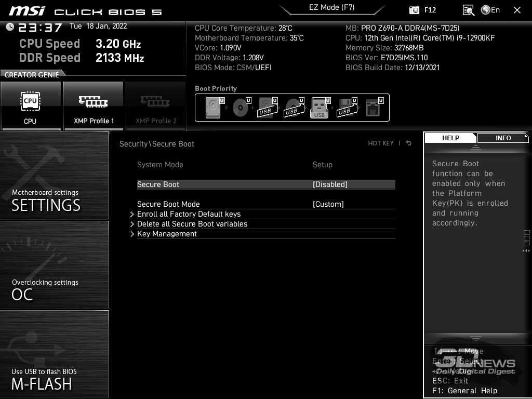Click the DDR Speed 2133 MHz readout
532x399 pixels.
82,58
